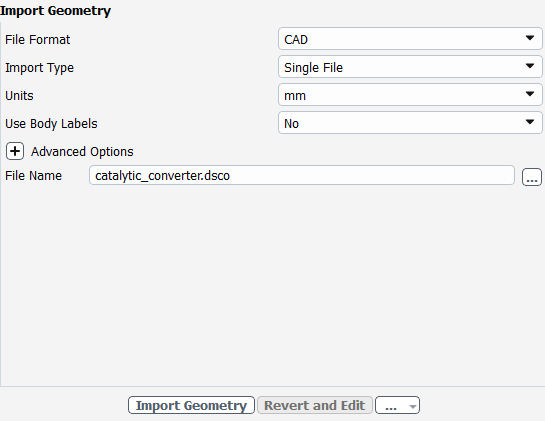Click the empty panel area below File Name
Viewport: 545px width, 421px height.
[271, 285]
